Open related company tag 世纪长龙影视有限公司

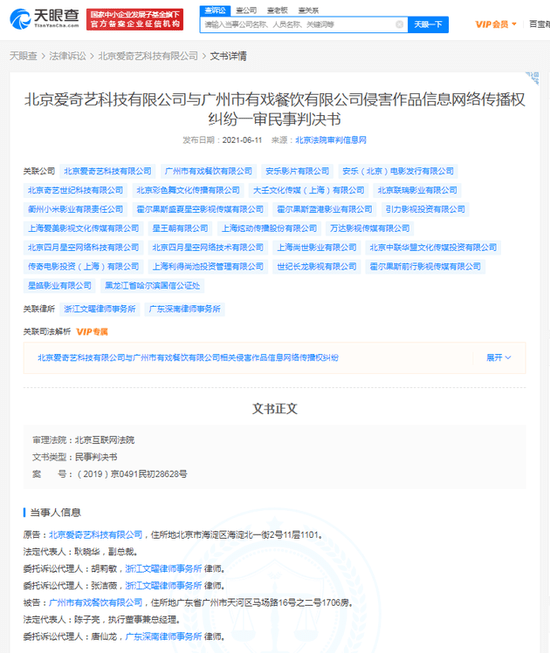pos(317,267)
